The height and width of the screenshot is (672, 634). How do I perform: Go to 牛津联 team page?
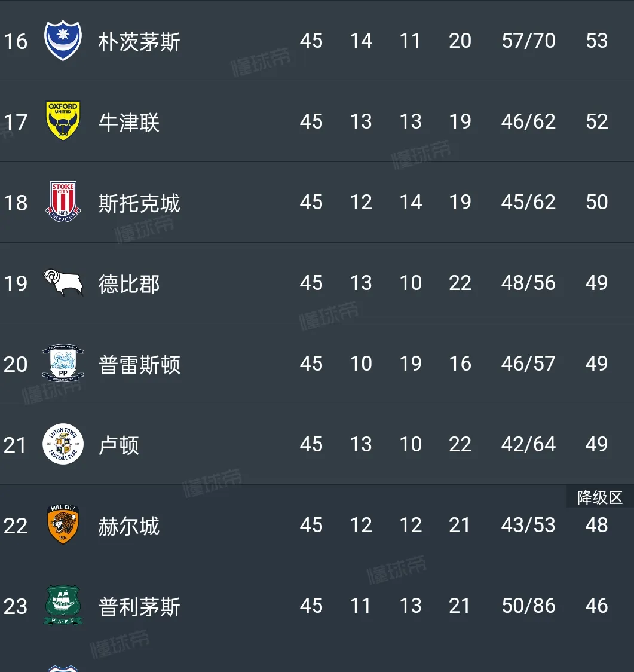coord(129,123)
